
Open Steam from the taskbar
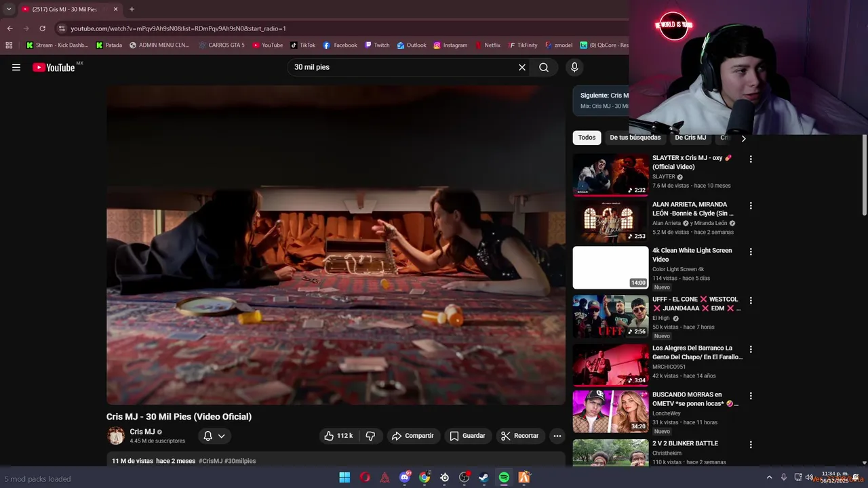[x=484, y=477]
